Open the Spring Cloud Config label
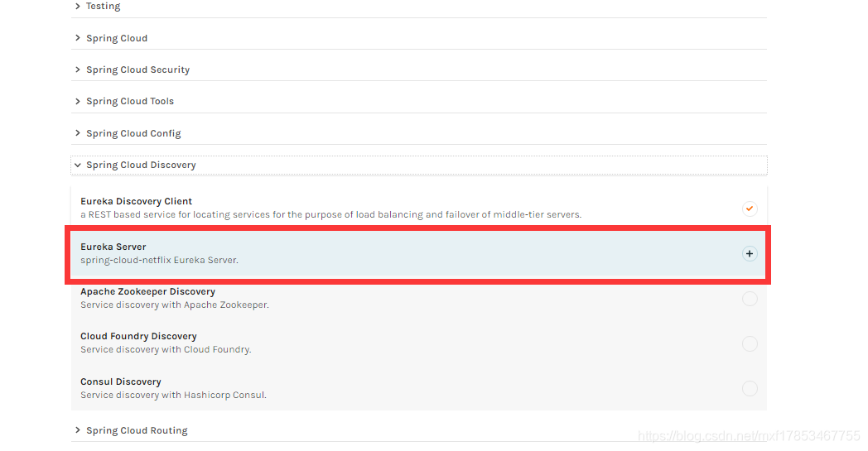The width and height of the screenshot is (868, 451). (133, 133)
